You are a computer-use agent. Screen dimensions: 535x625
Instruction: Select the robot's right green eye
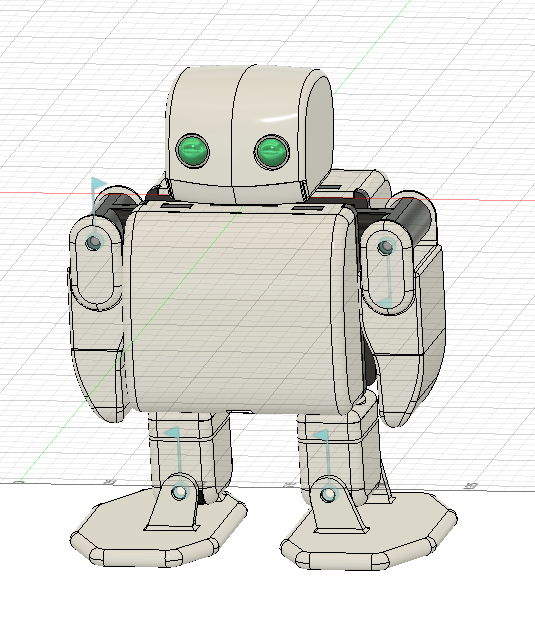click(272, 152)
